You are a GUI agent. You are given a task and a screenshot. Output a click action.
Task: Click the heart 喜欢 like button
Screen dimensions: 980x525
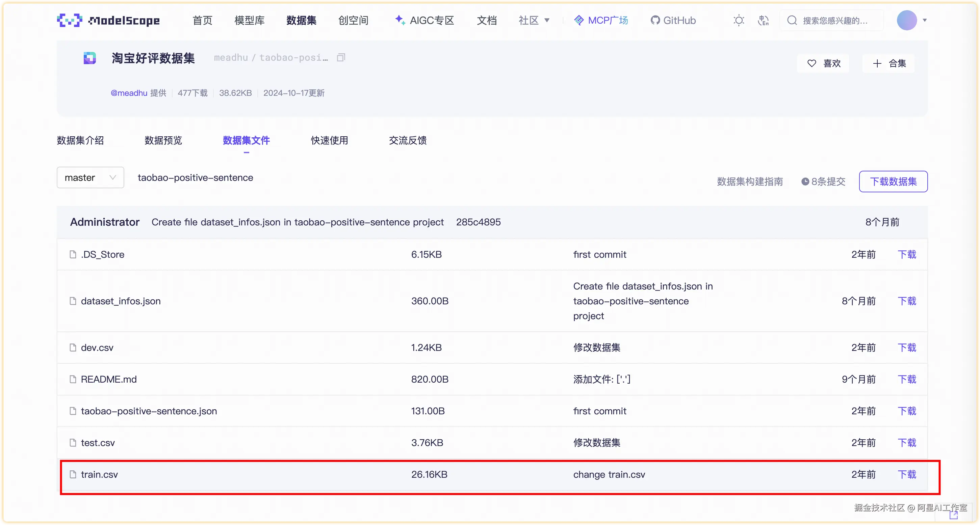pos(823,63)
